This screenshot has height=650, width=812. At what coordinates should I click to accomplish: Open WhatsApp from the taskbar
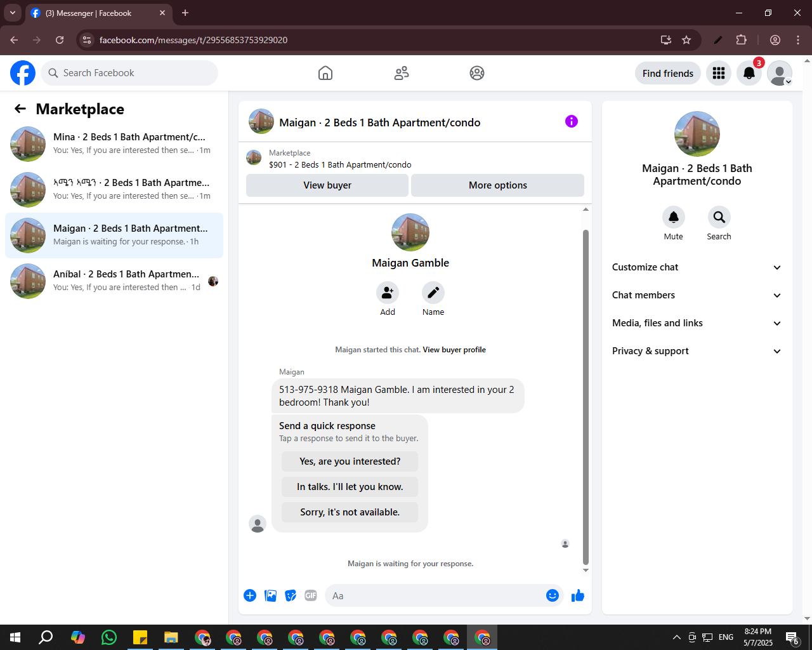point(109,637)
